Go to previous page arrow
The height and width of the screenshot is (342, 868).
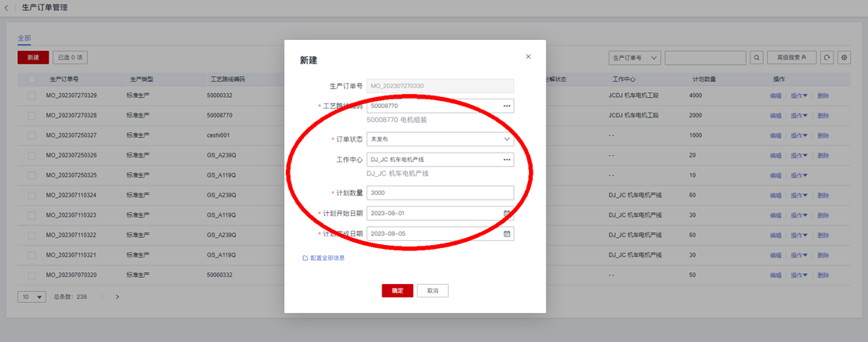pyautogui.click(x=103, y=297)
